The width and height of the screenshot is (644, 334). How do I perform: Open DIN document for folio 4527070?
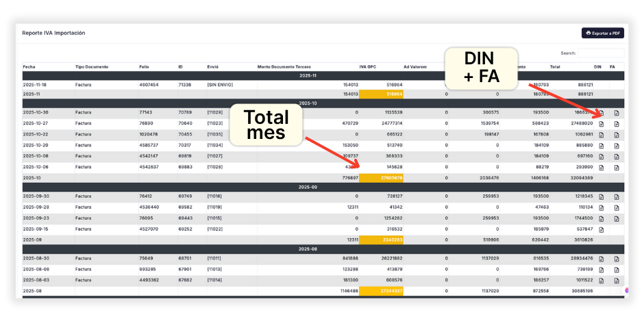pyautogui.click(x=602, y=229)
